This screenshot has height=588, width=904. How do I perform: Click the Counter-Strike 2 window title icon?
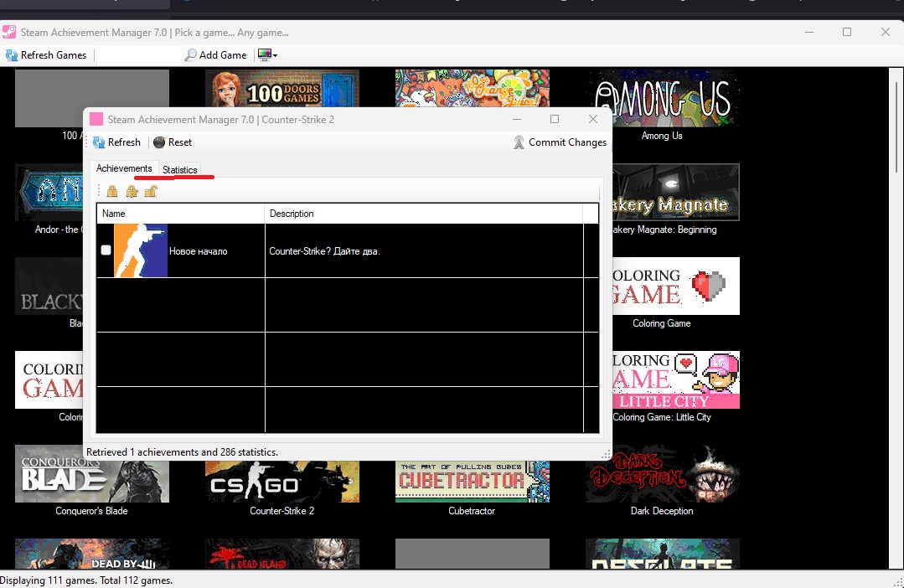[96, 119]
